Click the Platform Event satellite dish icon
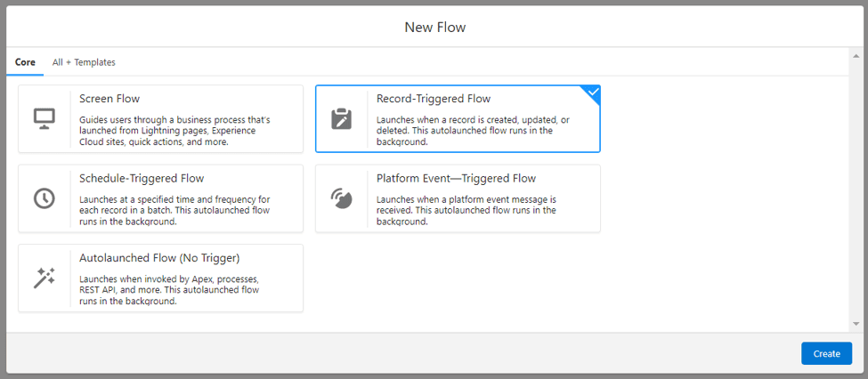 click(x=342, y=198)
